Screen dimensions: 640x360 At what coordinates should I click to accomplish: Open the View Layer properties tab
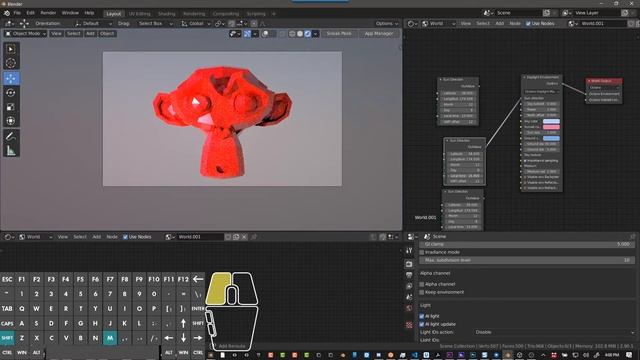pos(409,286)
